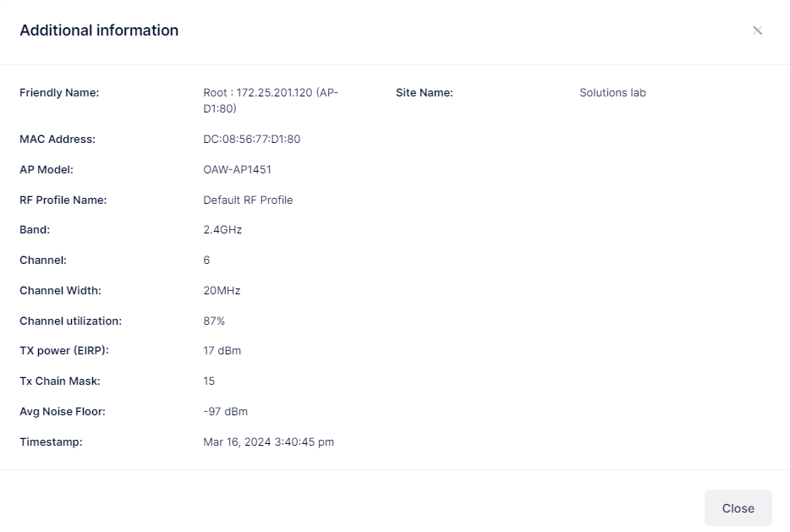Image resolution: width=790 pixels, height=532 pixels.
Task: Click the Solutions lab site name value
Action: coord(612,93)
